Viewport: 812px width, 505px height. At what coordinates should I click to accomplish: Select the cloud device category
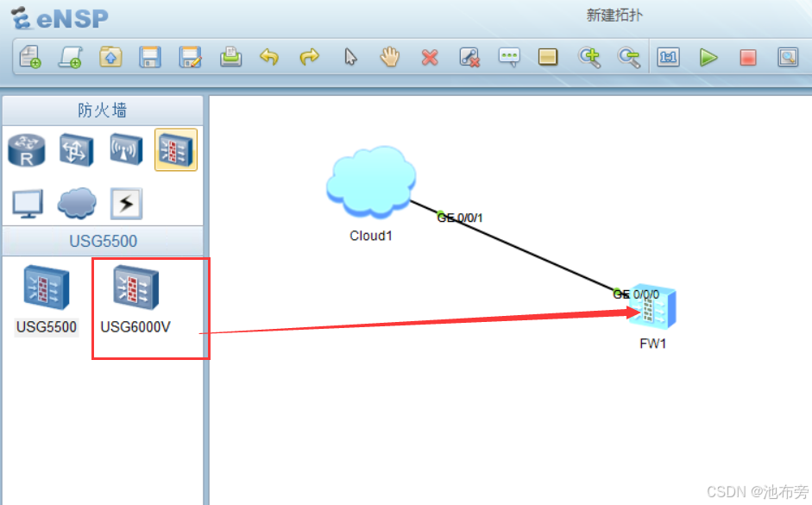point(77,203)
